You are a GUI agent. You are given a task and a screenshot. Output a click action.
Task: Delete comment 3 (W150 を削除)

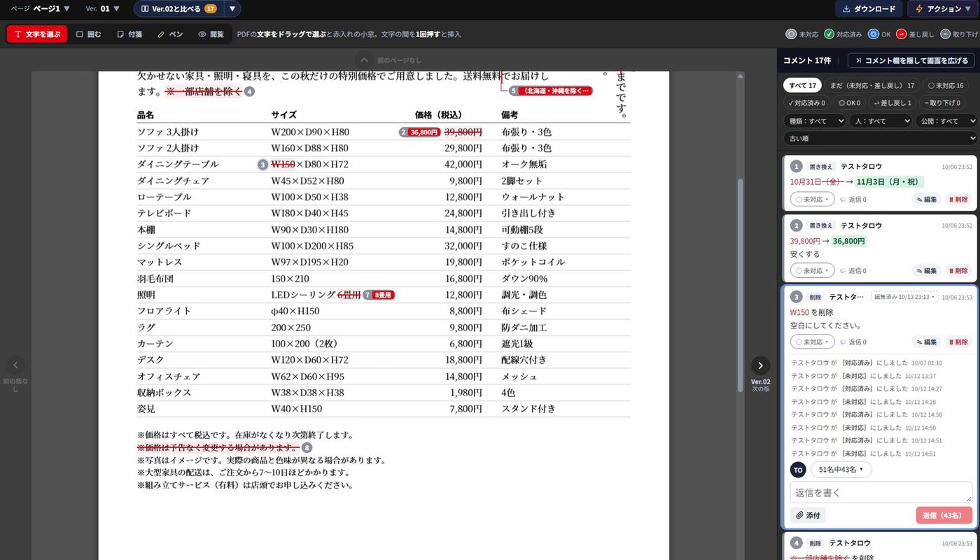coord(958,342)
